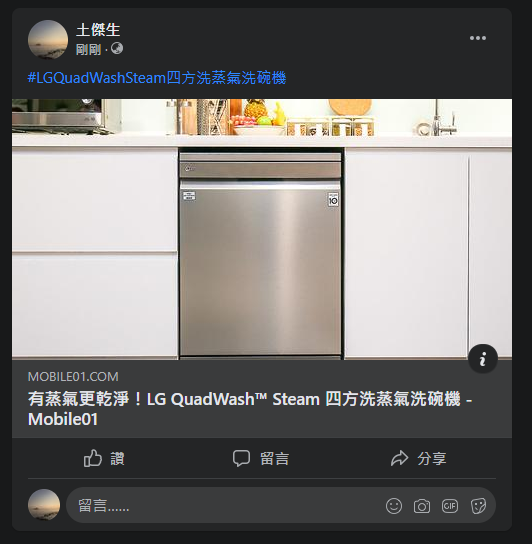Open the sticker picker icon
Screen dimensions: 532x544
click(478, 506)
